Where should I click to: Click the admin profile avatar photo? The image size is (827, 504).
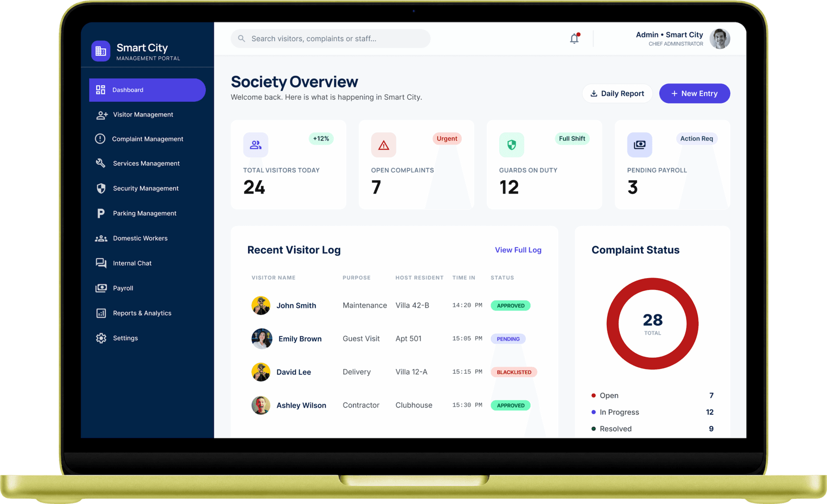click(719, 39)
